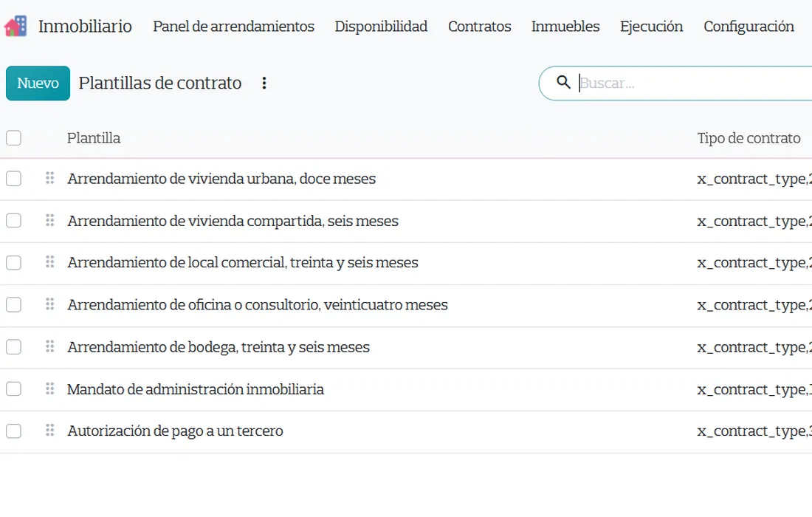Open the Configuración menu
Viewport: 812px width, 517px height.
pos(749,27)
